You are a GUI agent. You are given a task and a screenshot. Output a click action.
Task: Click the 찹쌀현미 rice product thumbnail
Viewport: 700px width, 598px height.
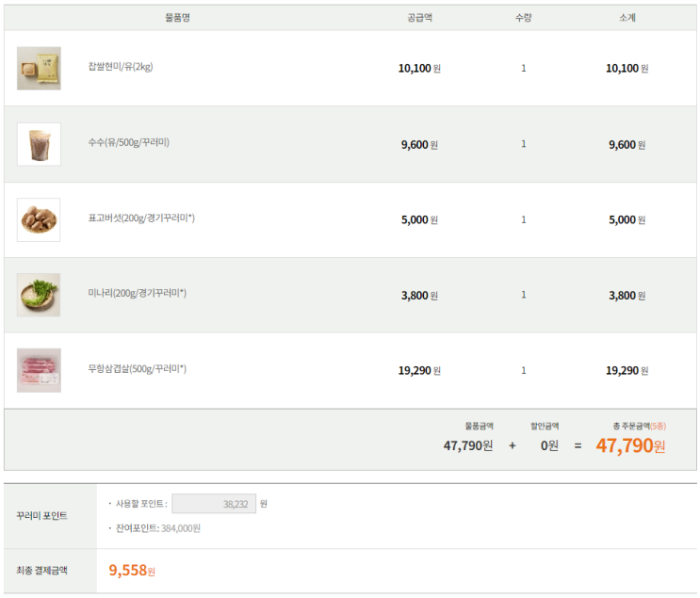(x=39, y=69)
